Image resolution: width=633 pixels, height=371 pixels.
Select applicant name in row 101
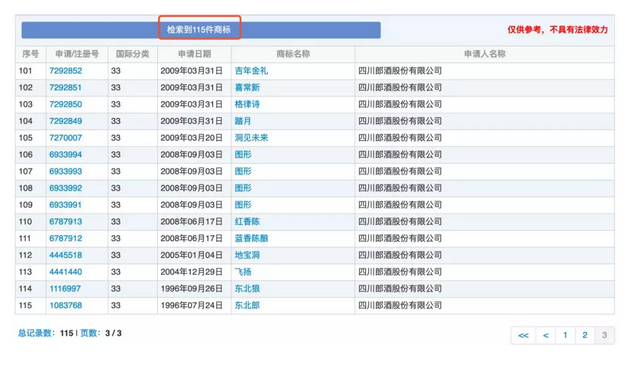[400, 71]
